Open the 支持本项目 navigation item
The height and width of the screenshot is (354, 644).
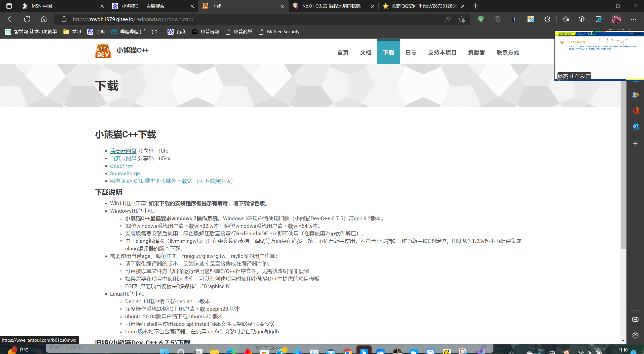442,53
